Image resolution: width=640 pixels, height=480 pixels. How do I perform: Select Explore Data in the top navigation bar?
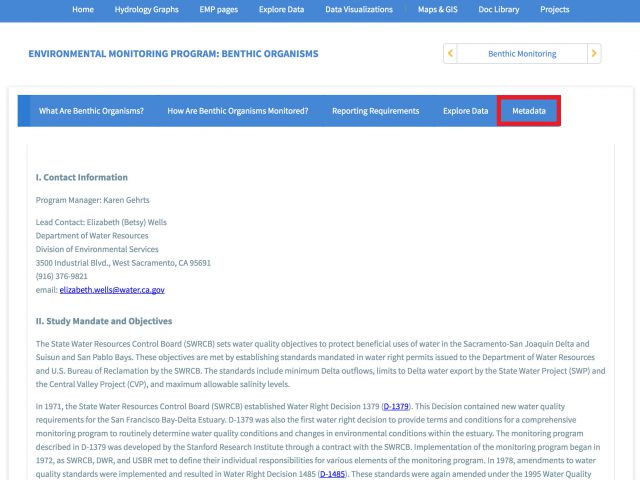(x=281, y=9)
